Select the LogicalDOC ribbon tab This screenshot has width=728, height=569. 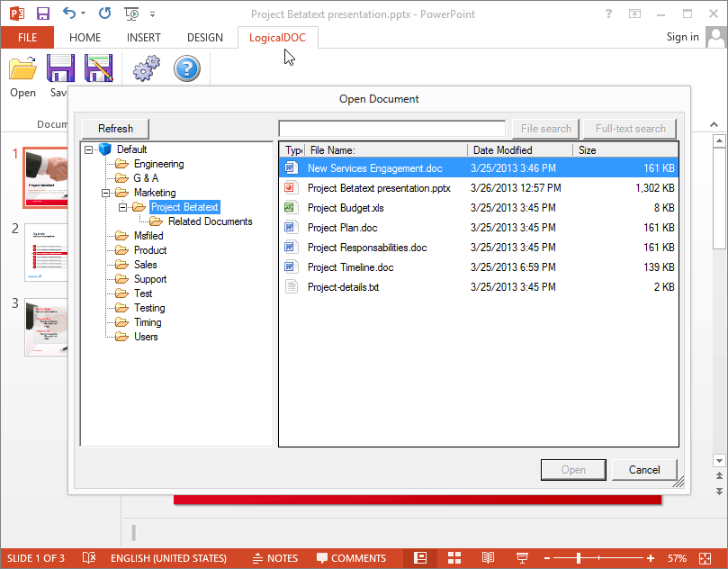point(278,38)
